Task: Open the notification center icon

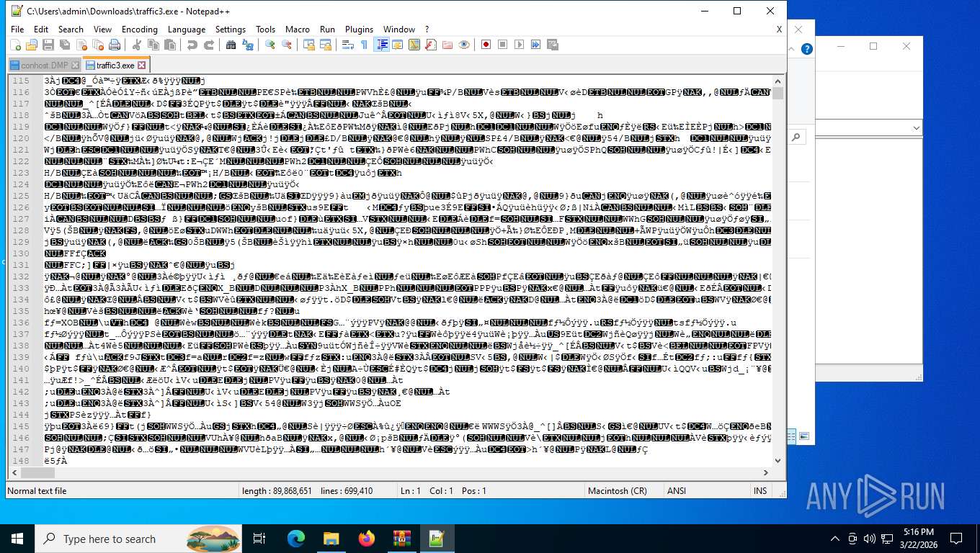Action: [956, 539]
